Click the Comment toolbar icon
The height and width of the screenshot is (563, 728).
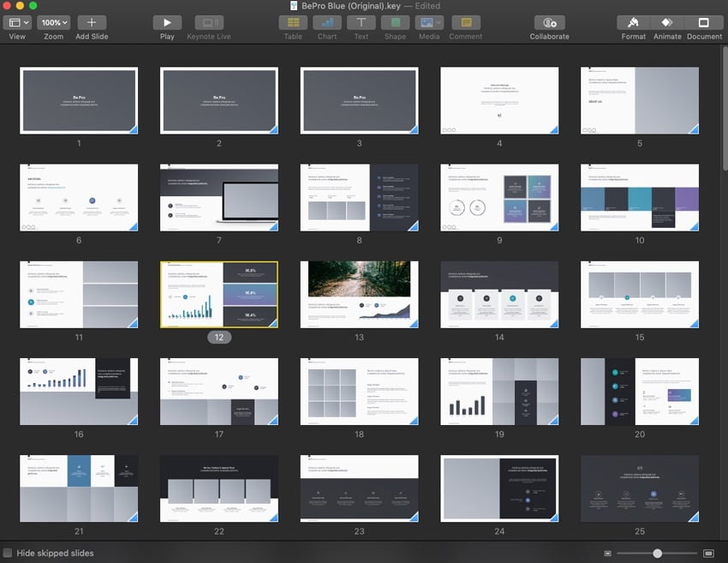(x=465, y=23)
